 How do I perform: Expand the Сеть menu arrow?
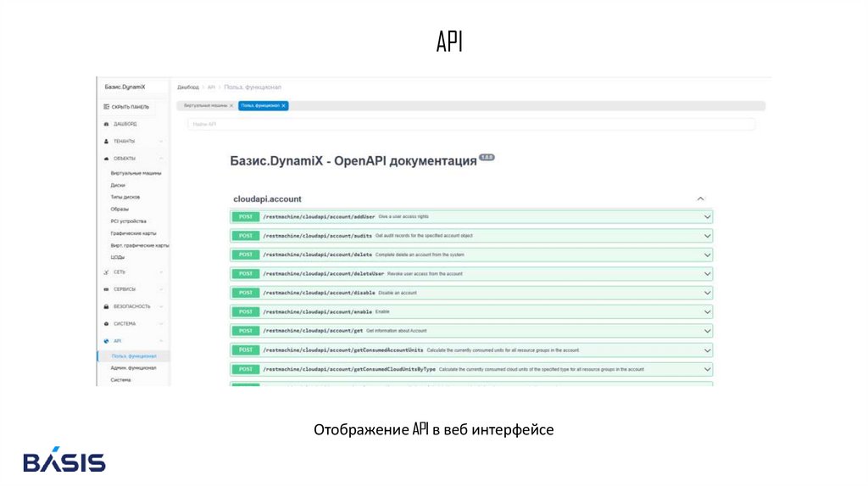(x=161, y=272)
